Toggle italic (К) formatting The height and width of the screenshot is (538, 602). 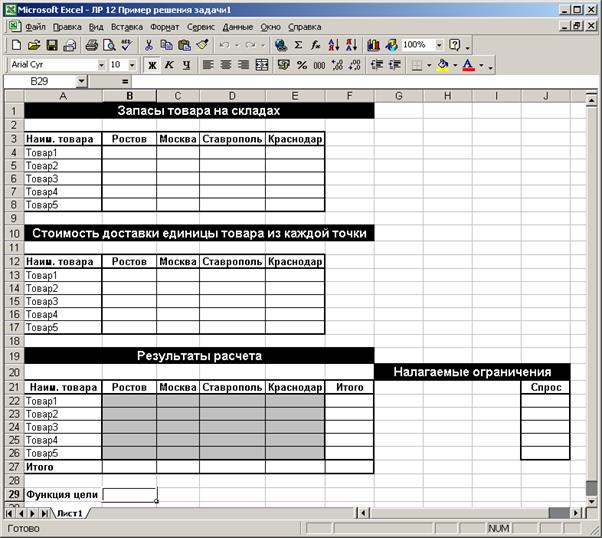[169, 65]
